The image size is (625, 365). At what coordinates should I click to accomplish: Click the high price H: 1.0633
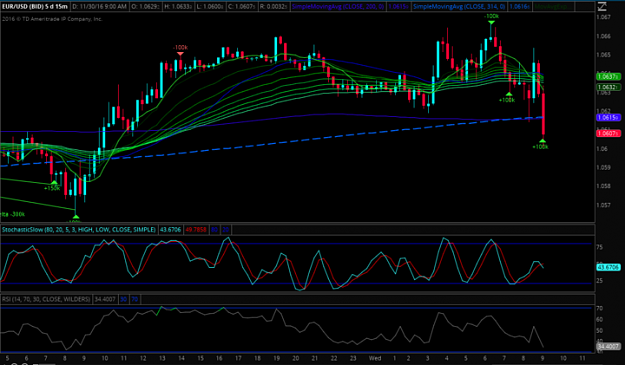point(178,6)
